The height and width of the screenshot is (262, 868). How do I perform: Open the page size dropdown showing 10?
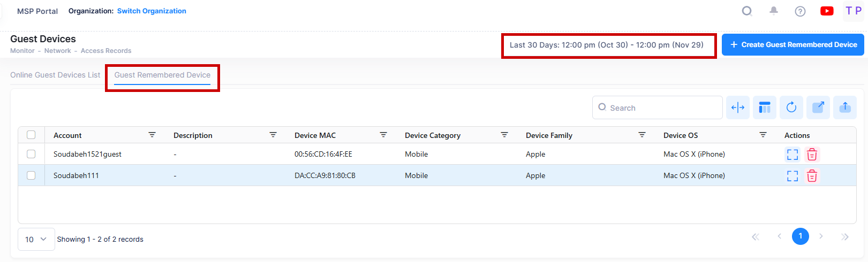coord(36,240)
